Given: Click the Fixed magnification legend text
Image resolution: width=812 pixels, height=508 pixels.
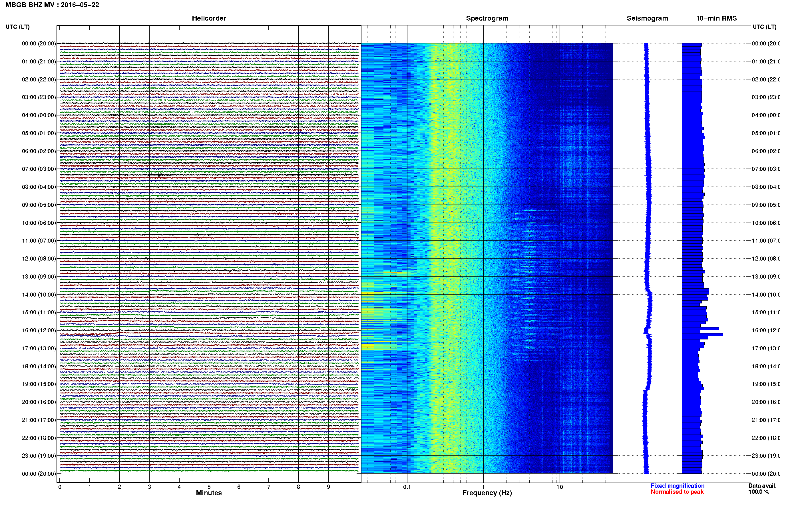Looking at the screenshot, I should pos(678,486).
